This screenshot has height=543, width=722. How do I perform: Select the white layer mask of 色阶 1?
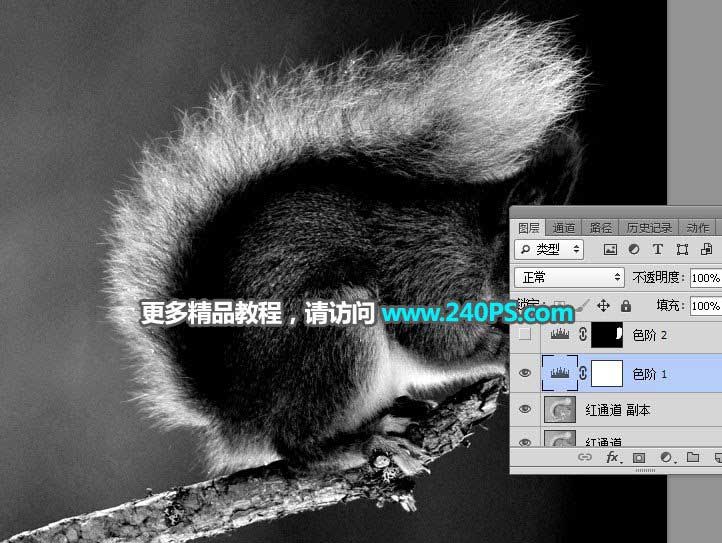(x=607, y=373)
